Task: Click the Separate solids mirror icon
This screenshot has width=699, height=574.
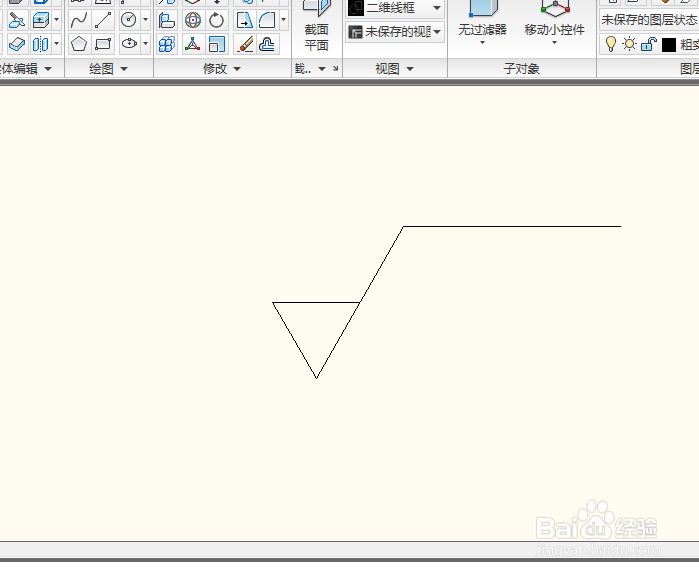Action: [41, 44]
